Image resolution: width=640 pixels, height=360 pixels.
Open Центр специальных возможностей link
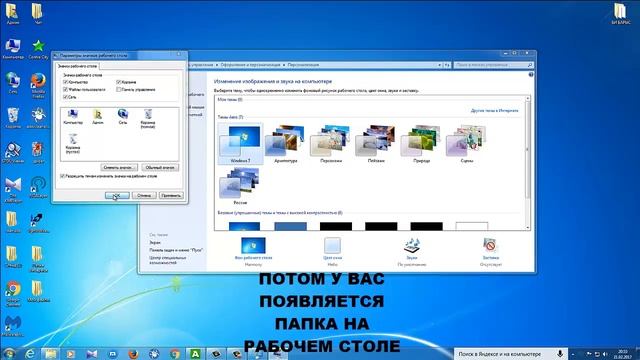click(168, 260)
